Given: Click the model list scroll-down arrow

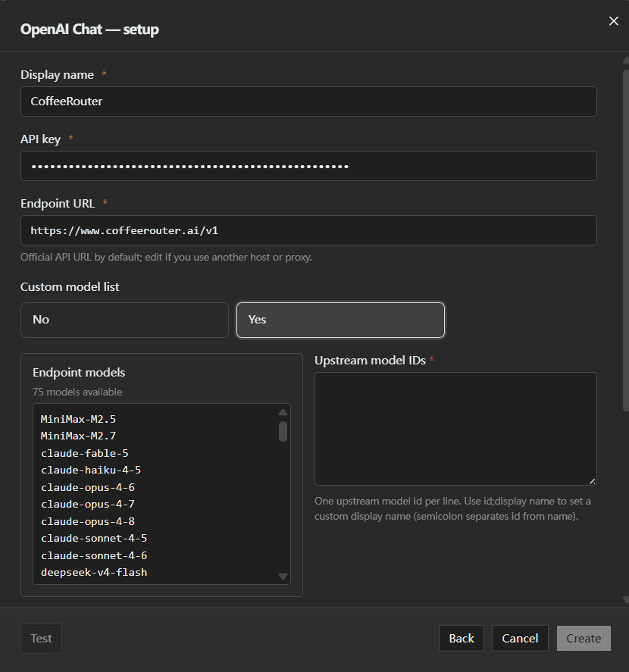Looking at the screenshot, I should click(283, 577).
